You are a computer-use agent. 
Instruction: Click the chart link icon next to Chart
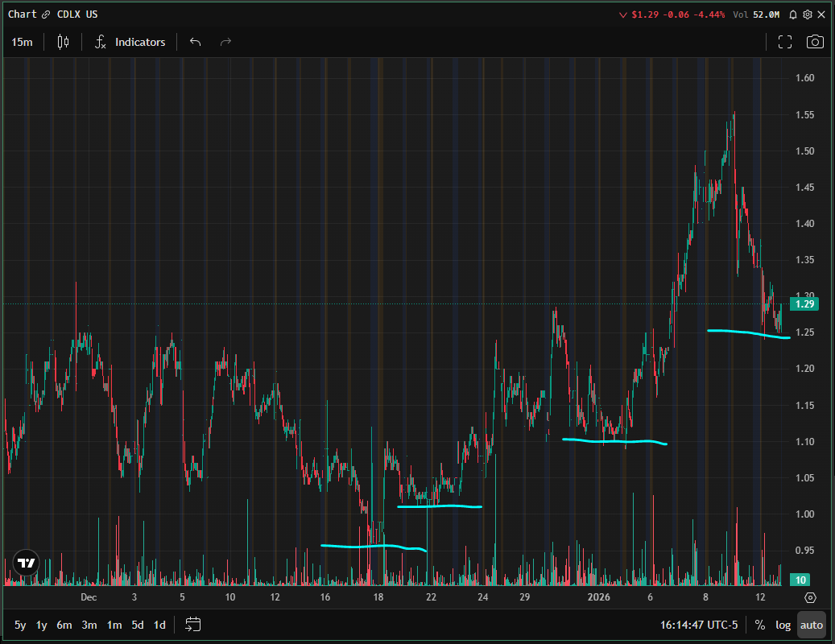(46, 14)
